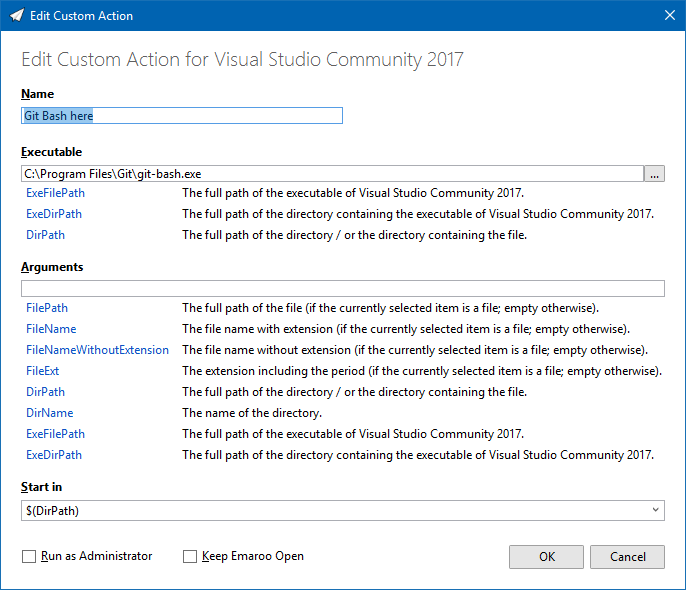This screenshot has height=590, width=686.
Task: Click the Cancel button
Action: pyautogui.click(x=627, y=556)
